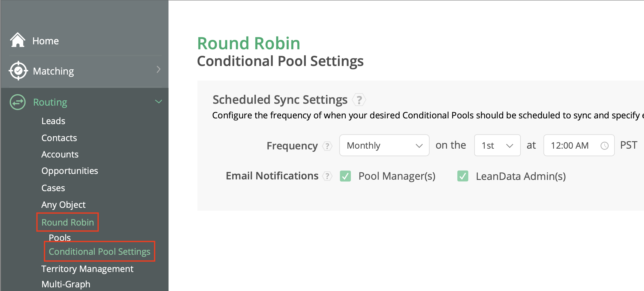Select the Opportunities menu item
The width and height of the screenshot is (644, 291).
pyautogui.click(x=70, y=171)
